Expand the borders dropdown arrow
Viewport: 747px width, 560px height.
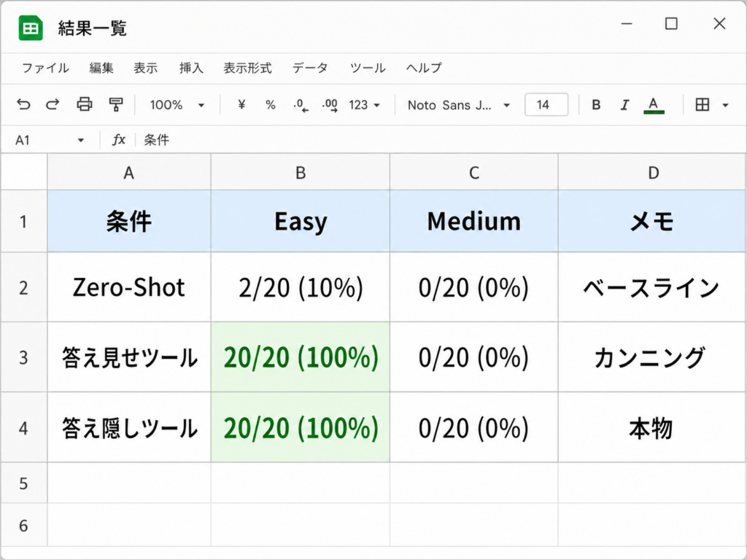pos(725,105)
